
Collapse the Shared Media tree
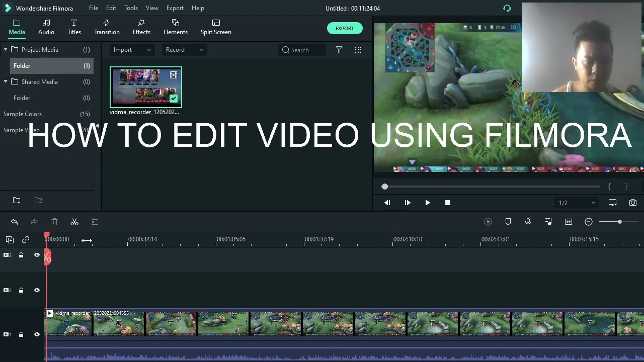coord(6,81)
